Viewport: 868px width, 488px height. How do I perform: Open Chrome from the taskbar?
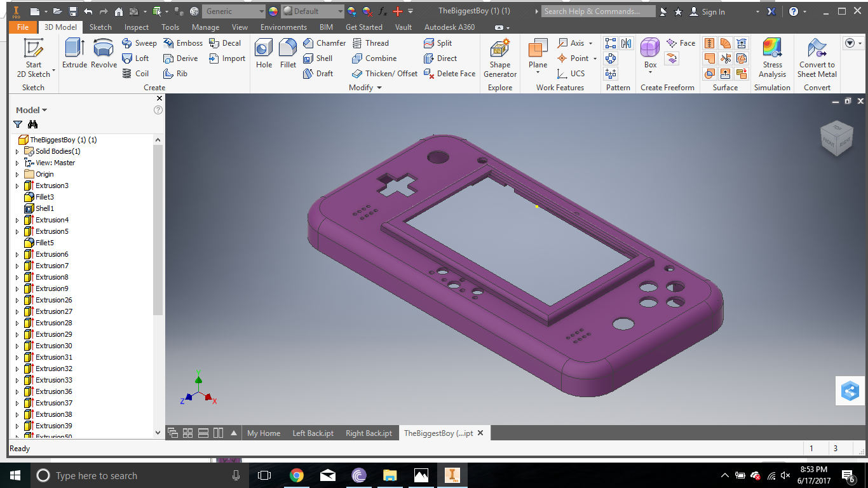click(296, 475)
